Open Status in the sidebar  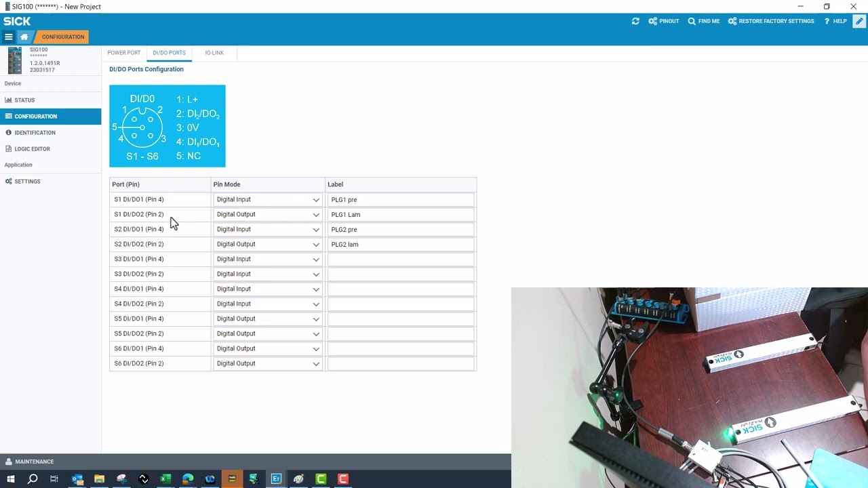click(x=51, y=100)
